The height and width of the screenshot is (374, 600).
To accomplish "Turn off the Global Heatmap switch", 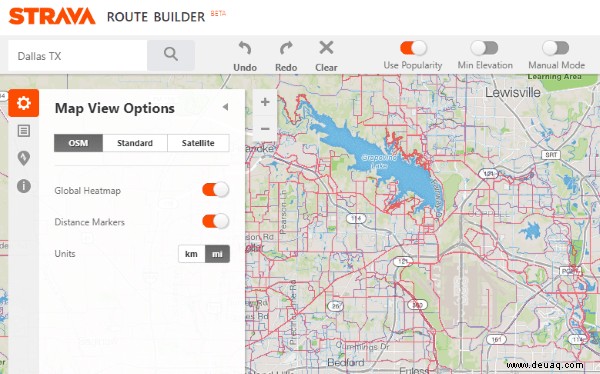I will tap(216, 190).
